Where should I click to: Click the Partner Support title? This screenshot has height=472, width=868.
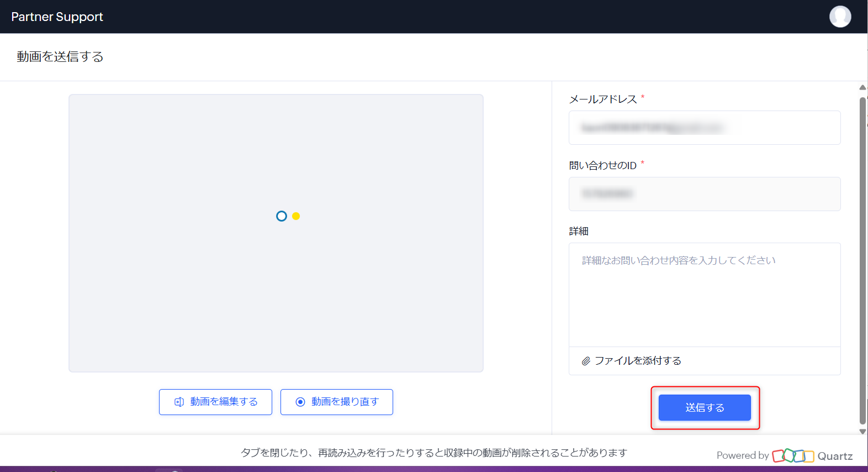point(57,17)
